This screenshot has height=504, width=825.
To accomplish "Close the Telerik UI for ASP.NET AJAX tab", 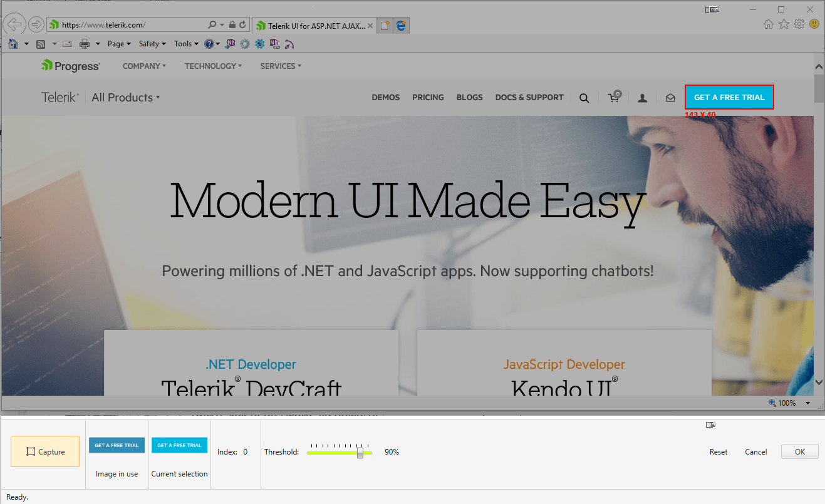I will 370,26.
